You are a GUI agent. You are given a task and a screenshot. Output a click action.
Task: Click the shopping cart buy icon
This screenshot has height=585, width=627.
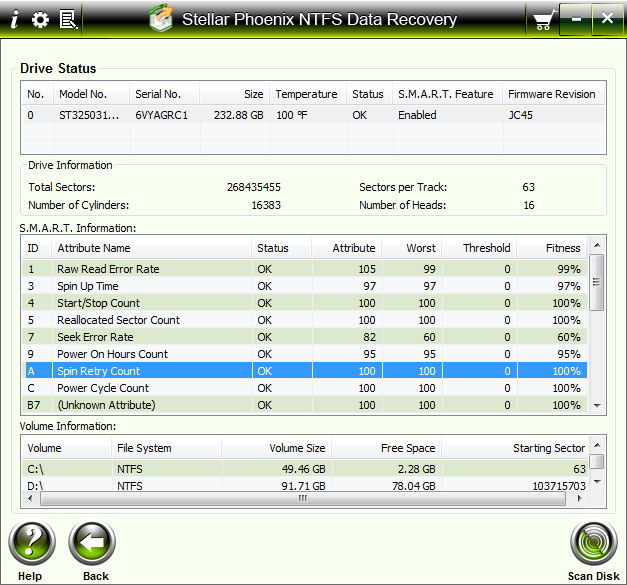tap(543, 20)
